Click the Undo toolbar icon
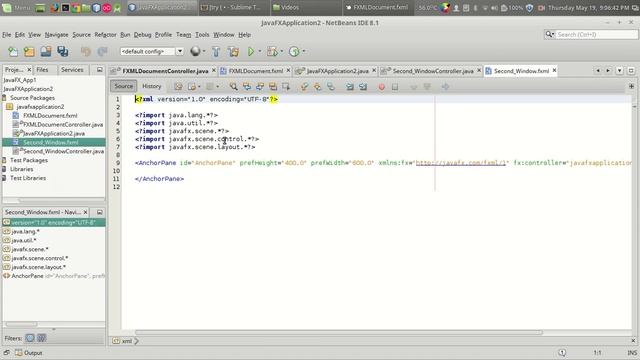Image resolution: width=640 pixels, height=360 pixels. coord(86,51)
